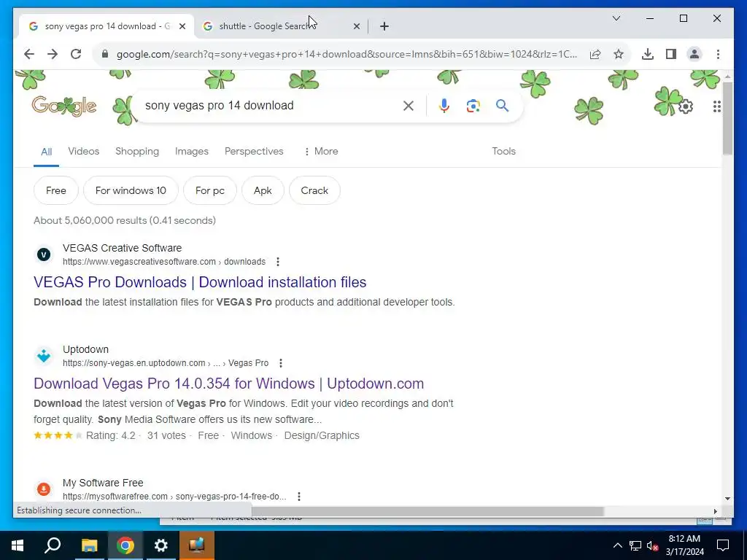Open Chrome downloads icon
Image resolution: width=747 pixels, height=560 pixels.
pos(648,54)
